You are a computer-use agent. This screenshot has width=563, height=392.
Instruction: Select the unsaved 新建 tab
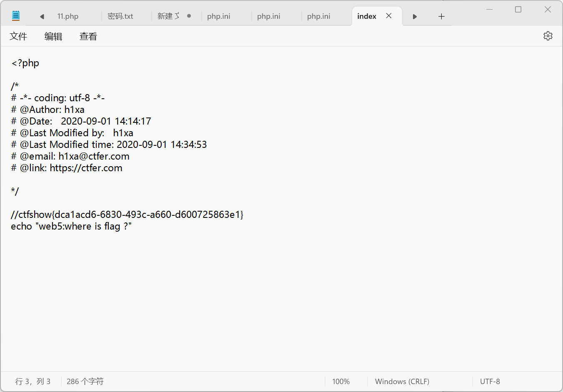pyautogui.click(x=168, y=16)
